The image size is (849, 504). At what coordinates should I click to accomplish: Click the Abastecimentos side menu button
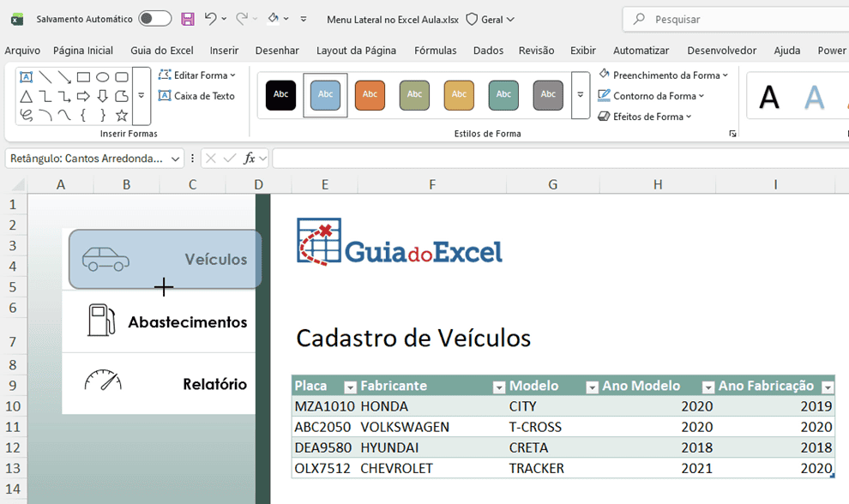159,322
